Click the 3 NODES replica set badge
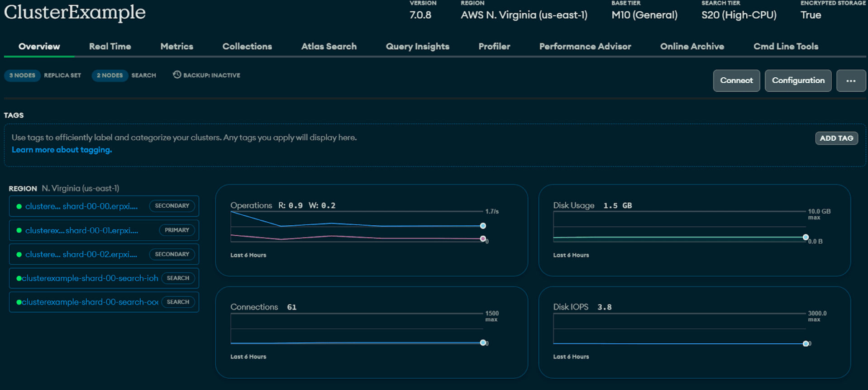868x390 pixels. 22,75
